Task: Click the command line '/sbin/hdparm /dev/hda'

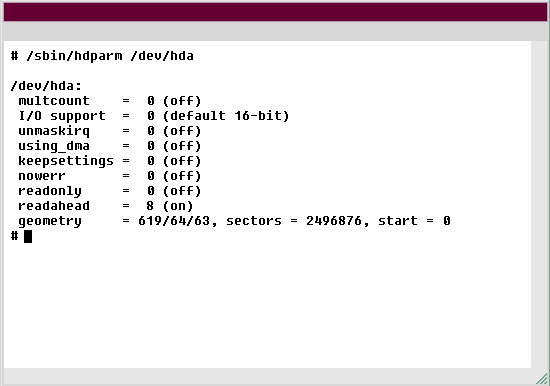Action: (x=110, y=56)
